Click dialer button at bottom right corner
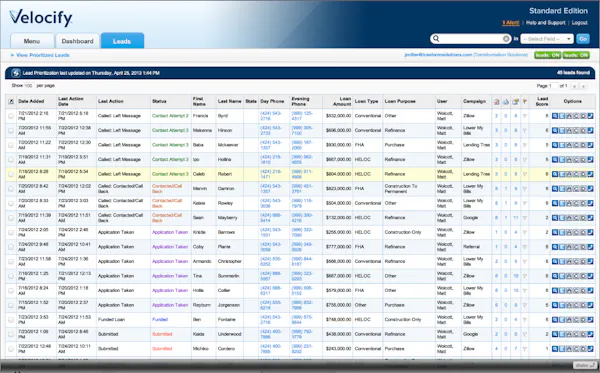Screen dimensions: 600x373 [x=584, y=366]
